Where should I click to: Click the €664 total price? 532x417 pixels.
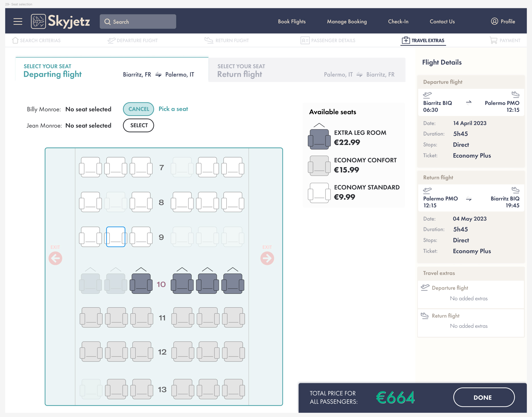[x=395, y=397]
